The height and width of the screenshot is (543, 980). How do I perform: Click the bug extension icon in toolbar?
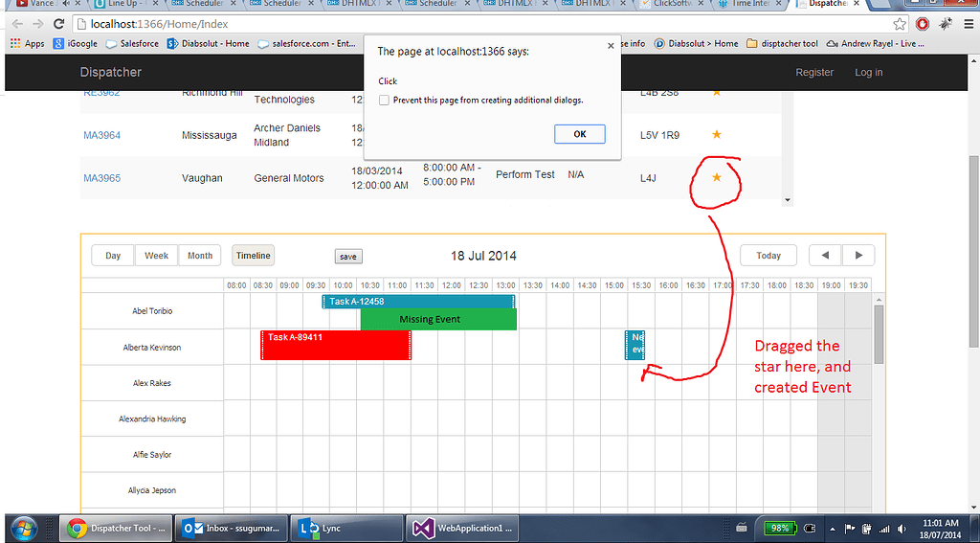(x=946, y=24)
